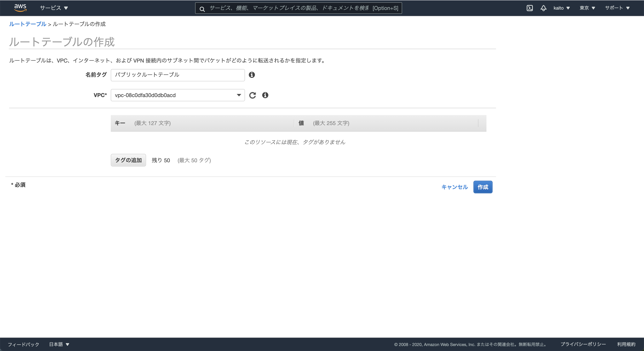Click the AWS logo home icon
This screenshot has height=351, width=644.
(x=20, y=8)
